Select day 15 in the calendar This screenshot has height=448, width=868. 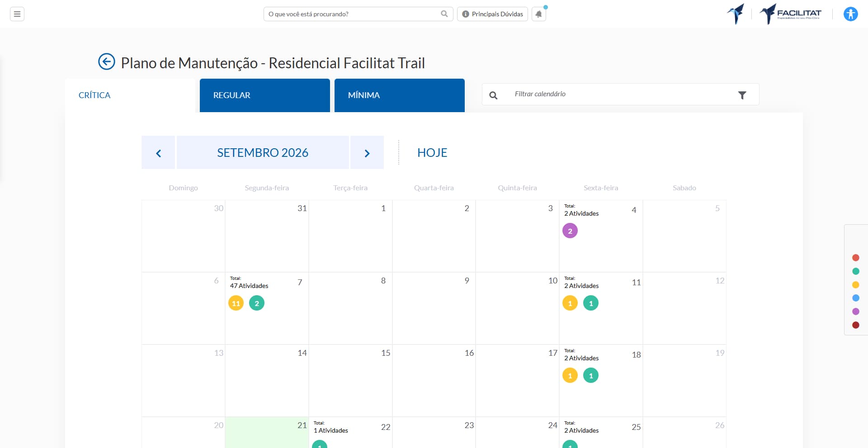pos(350,381)
